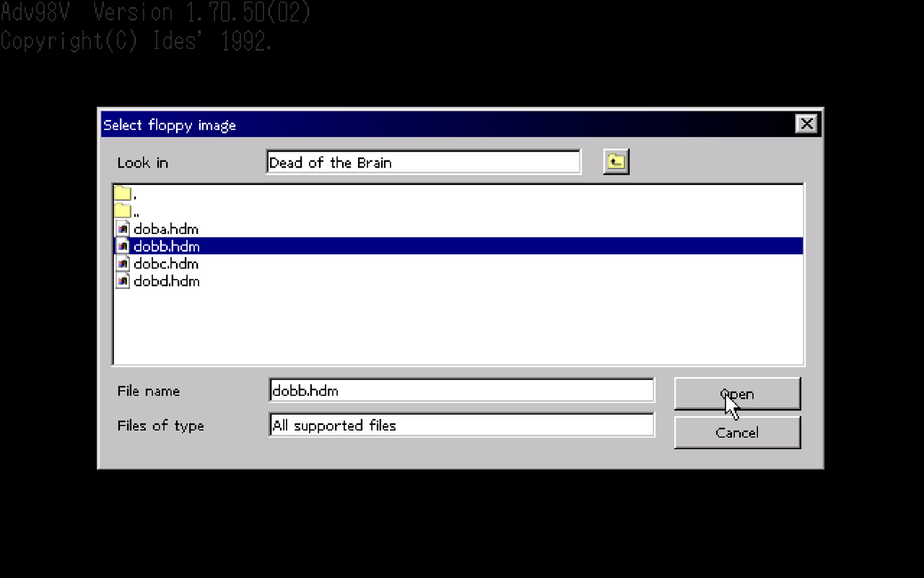This screenshot has width=924, height=578.
Task: Click the File name input field
Action: [461, 390]
